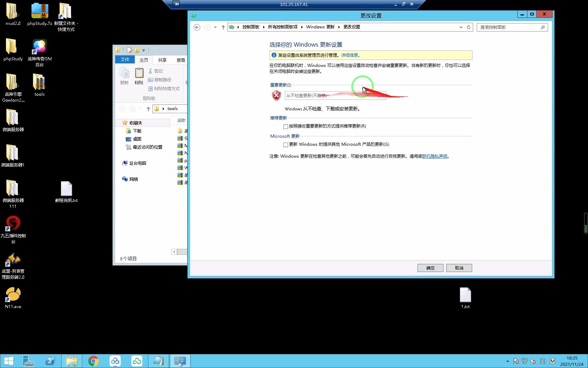Click the Windows Start button
Image resolution: width=588 pixels, height=368 pixels.
coord(8,361)
